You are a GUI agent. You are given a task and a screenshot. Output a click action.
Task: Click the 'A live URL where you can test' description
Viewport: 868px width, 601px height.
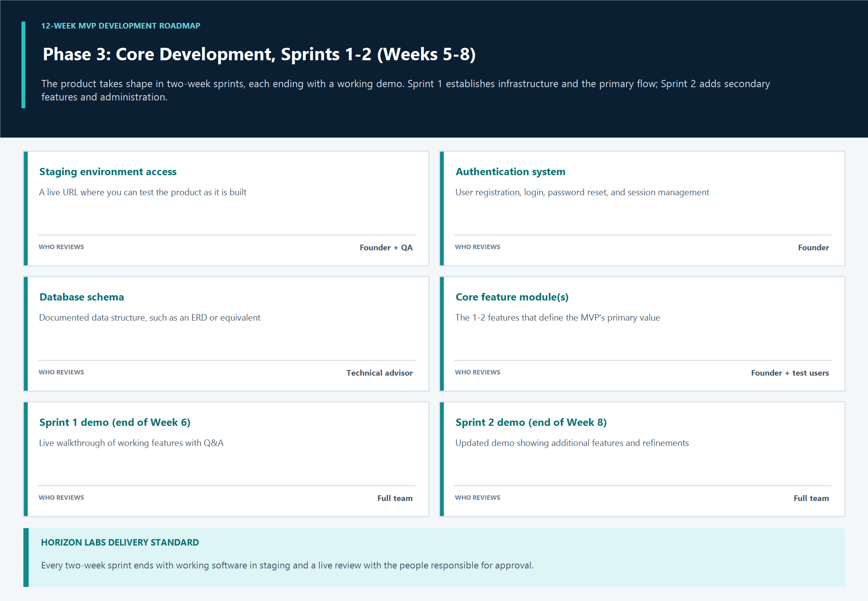(143, 192)
